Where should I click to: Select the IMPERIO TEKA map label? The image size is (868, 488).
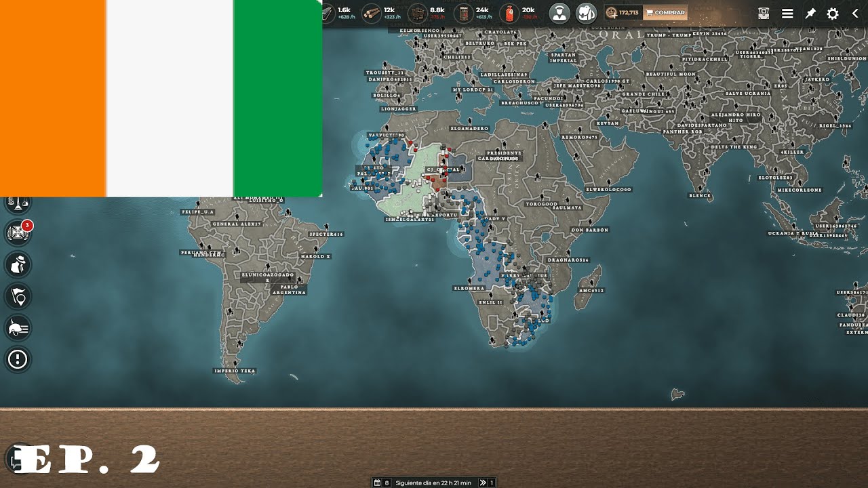(x=235, y=371)
